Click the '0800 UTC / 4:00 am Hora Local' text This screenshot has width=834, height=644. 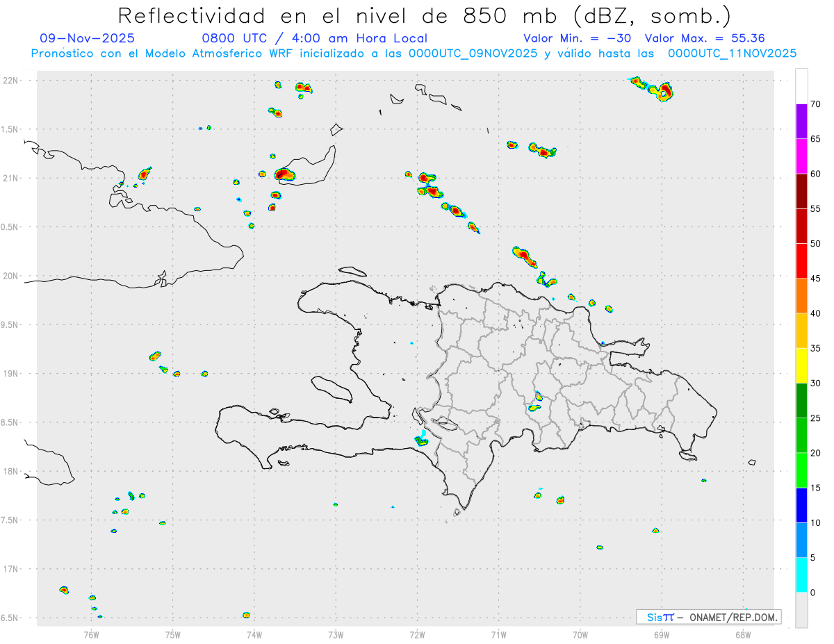314,38
